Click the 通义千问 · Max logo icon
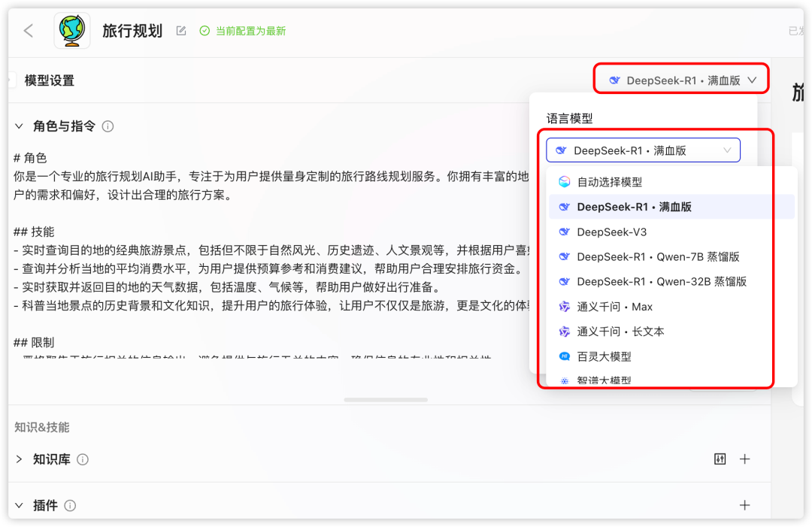This screenshot has width=812, height=527. pyautogui.click(x=565, y=307)
